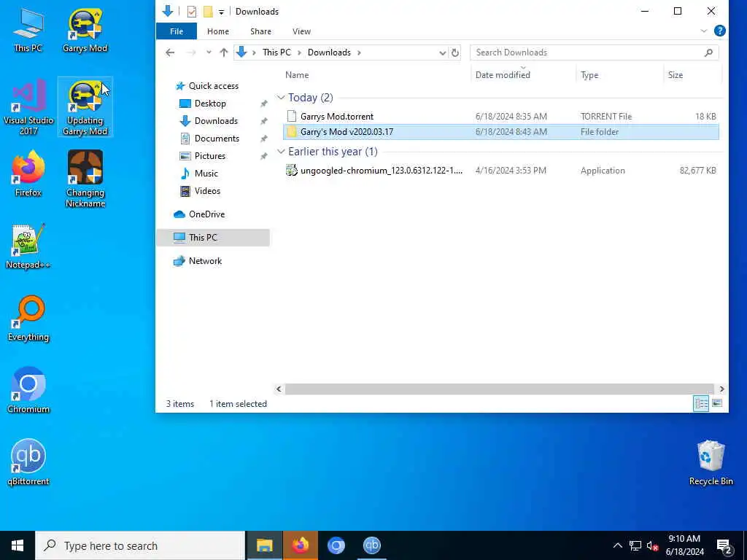Click Explorer help question mark icon
Screen dimensions: 747x560
[719, 31]
